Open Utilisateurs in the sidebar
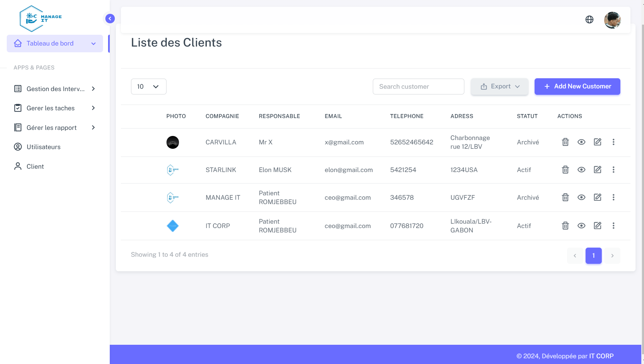 tap(44, 147)
